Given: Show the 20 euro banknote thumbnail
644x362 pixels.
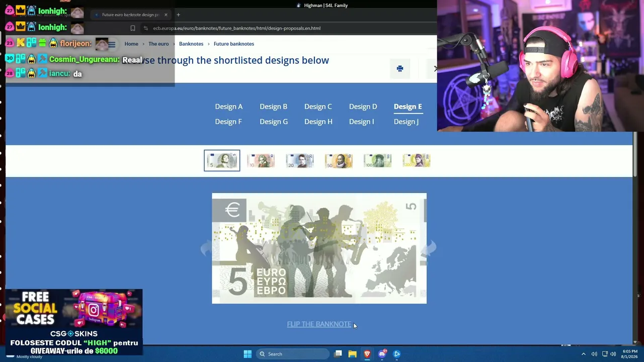Looking at the screenshot, I should pyautogui.click(x=300, y=160).
